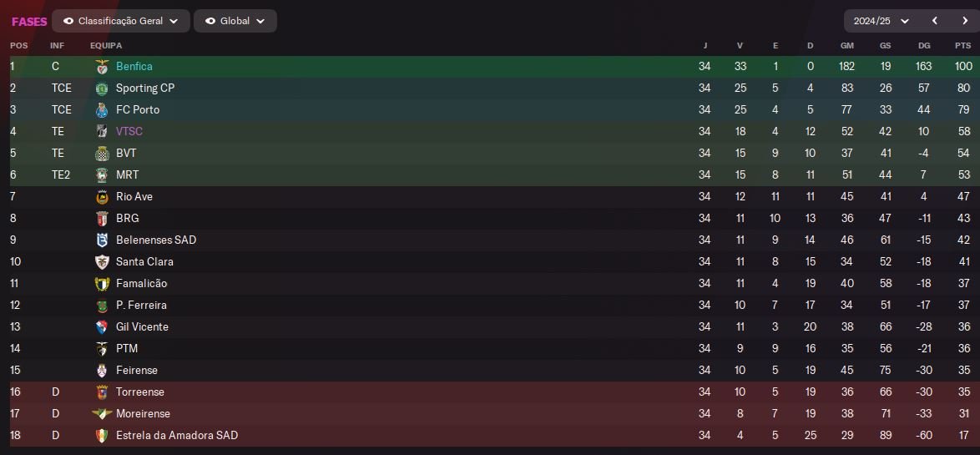980x455 pixels.
Task: Click the Famalicão crest icon
Action: (x=102, y=284)
